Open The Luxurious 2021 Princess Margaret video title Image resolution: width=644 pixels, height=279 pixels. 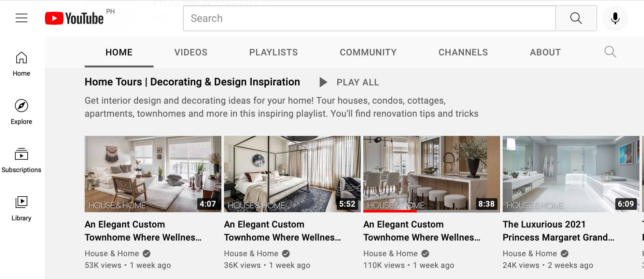pyautogui.click(x=558, y=231)
